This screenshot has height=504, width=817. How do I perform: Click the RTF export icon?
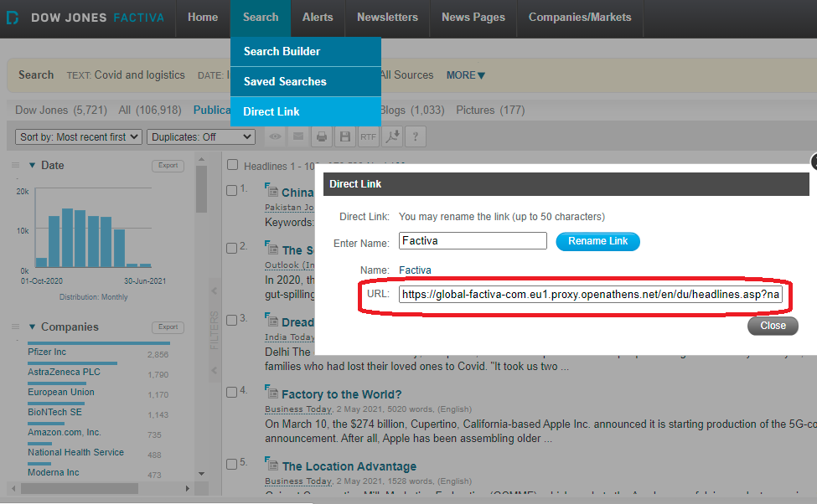click(368, 136)
